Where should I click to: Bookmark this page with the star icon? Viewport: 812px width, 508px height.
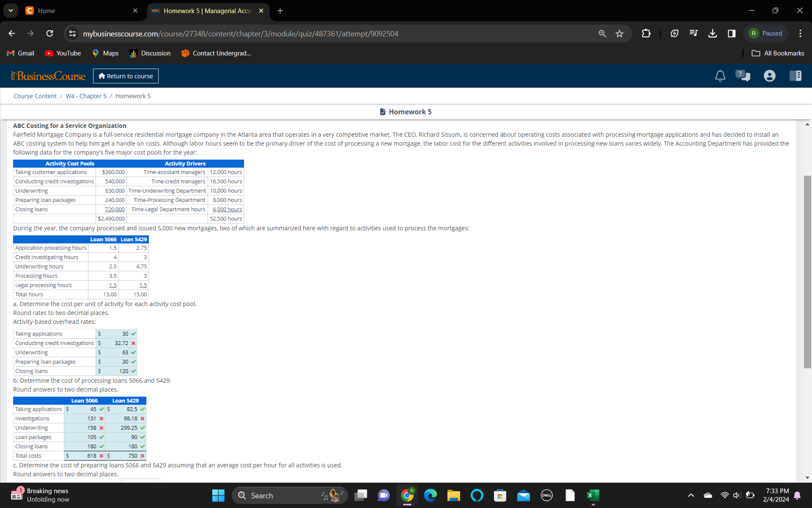(x=620, y=33)
